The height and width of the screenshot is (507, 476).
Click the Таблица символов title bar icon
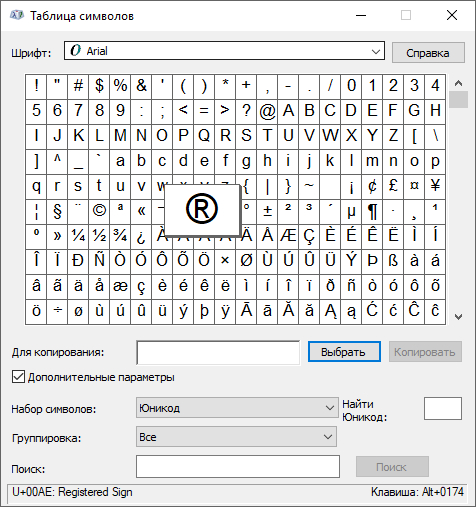(x=17, y=15)
